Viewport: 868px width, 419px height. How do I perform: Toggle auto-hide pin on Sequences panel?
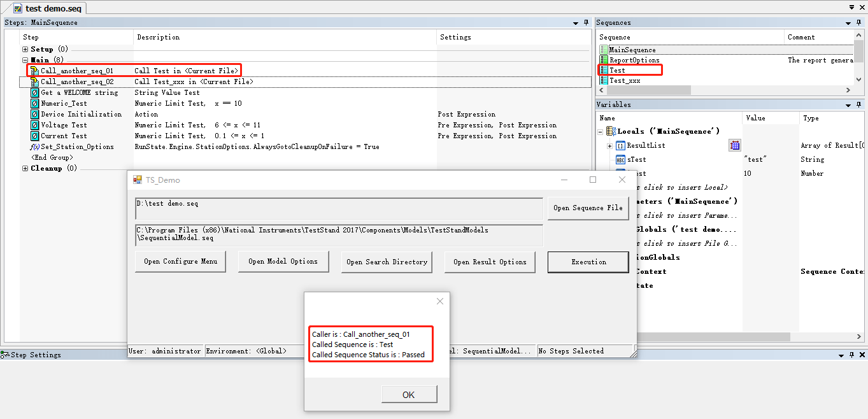tap(858, 22)
